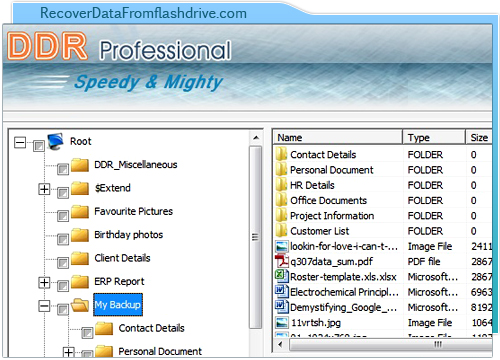
Task: Select the DDR_Miscellaneous tree label
Action: tap(136, 165)
